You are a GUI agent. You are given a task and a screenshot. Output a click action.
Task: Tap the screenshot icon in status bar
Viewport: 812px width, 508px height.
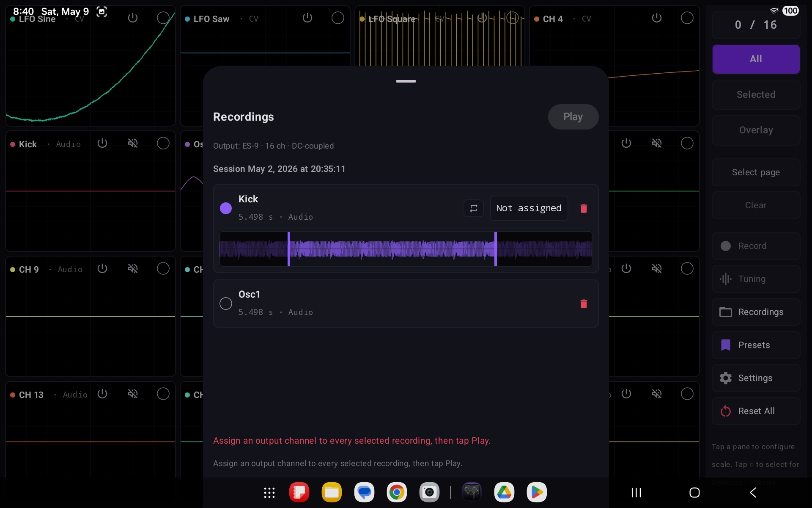coord(101,11)
